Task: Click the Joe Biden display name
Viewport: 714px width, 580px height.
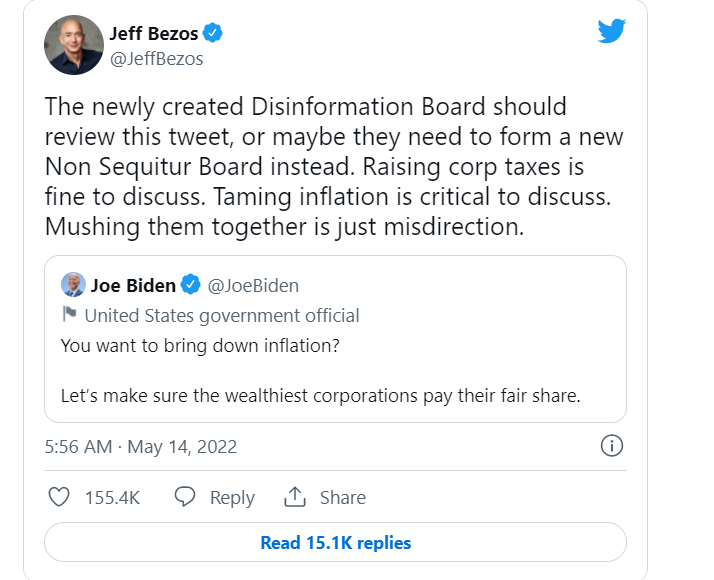Action: click(133, 285)
